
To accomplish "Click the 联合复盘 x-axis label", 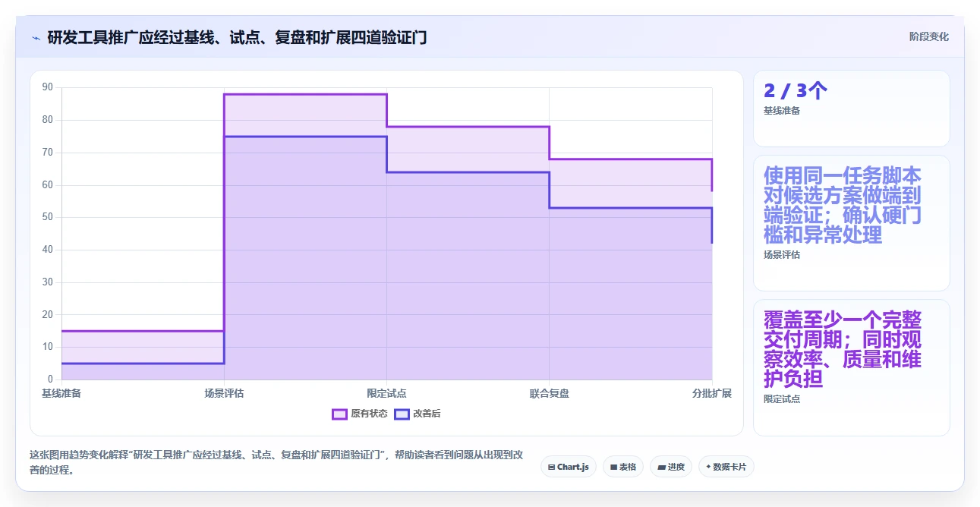I will click(550, 393).
